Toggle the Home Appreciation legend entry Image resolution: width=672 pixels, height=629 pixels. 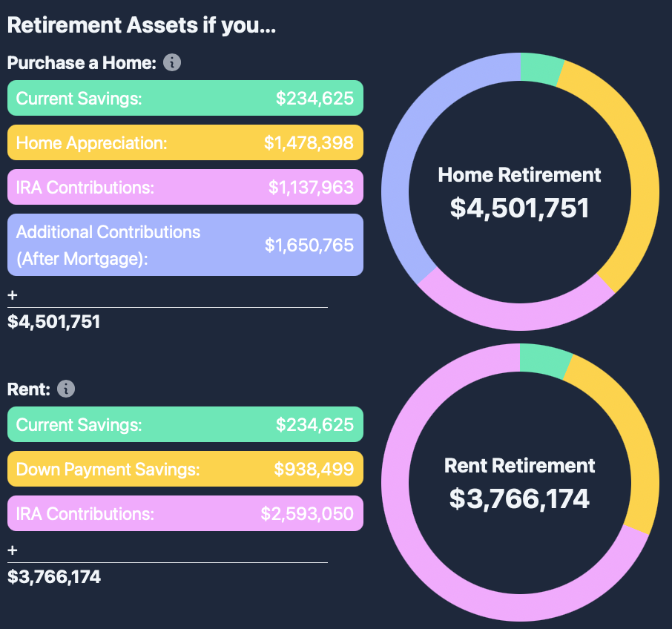[183, 142]
